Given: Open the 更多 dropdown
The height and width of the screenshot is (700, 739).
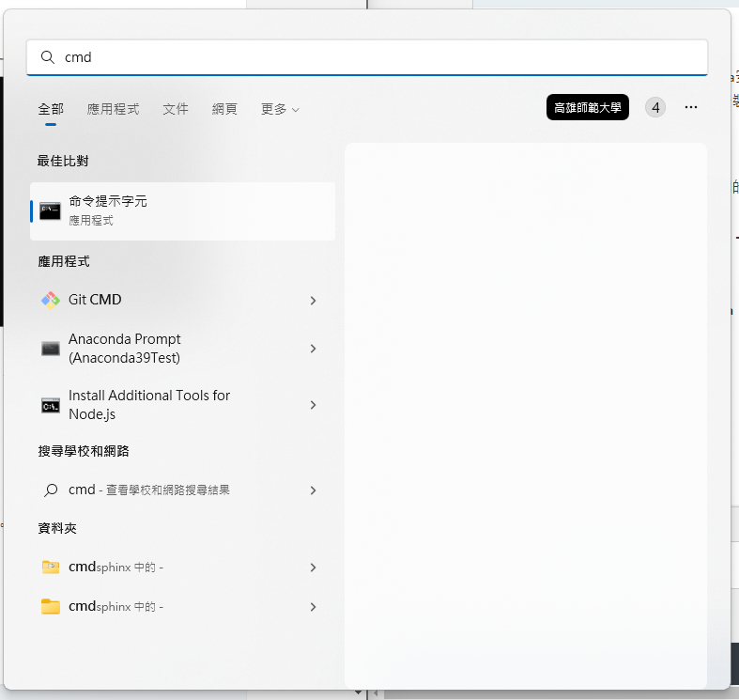Looking at the screenshot, I should [281, 109].
